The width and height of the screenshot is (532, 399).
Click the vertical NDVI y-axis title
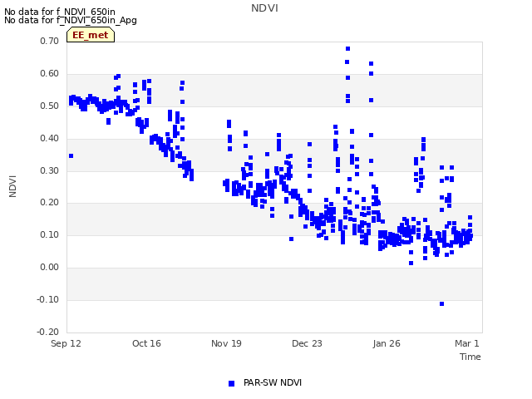click(x=12, y=186)
